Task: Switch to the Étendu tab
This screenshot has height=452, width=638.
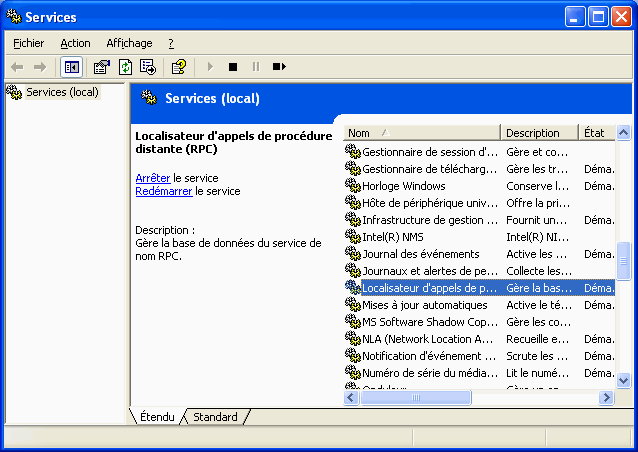Action: tap(157, 417)
